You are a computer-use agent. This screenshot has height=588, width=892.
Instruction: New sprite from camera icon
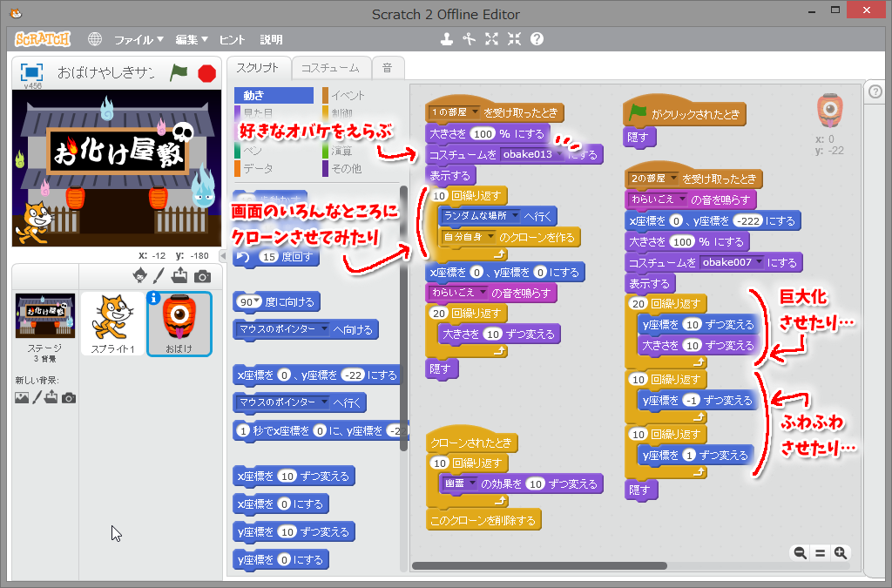(x=202, y=276)
